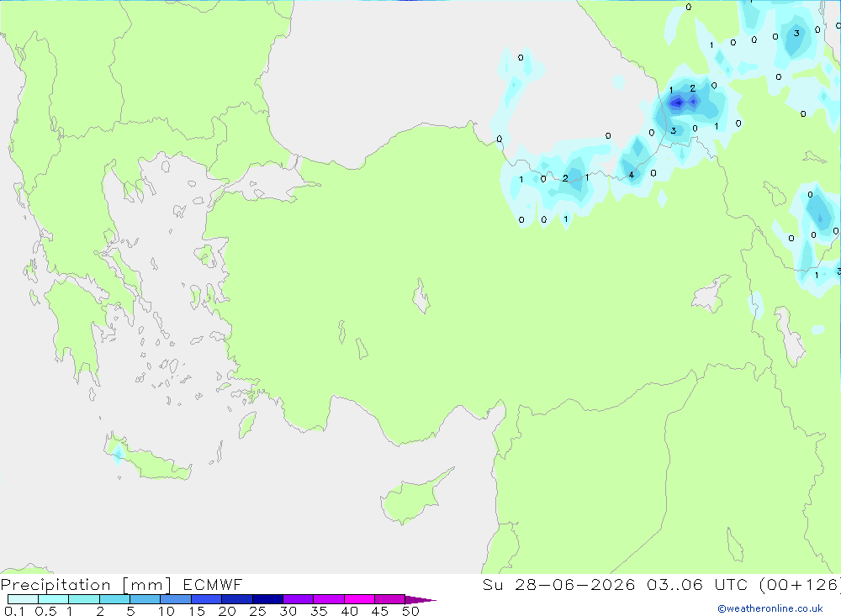Click the legend value label "40"
The width and height of the screenshot is (841, 616).
coord(349,611)
